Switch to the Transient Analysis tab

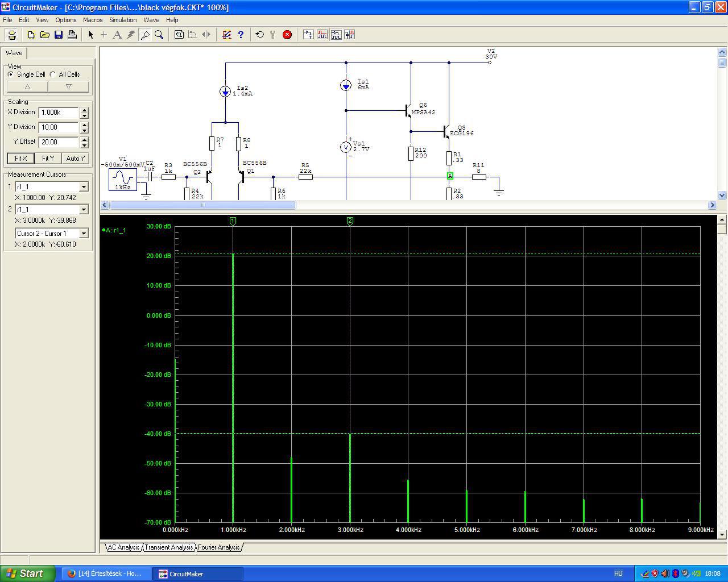(168, 547)
